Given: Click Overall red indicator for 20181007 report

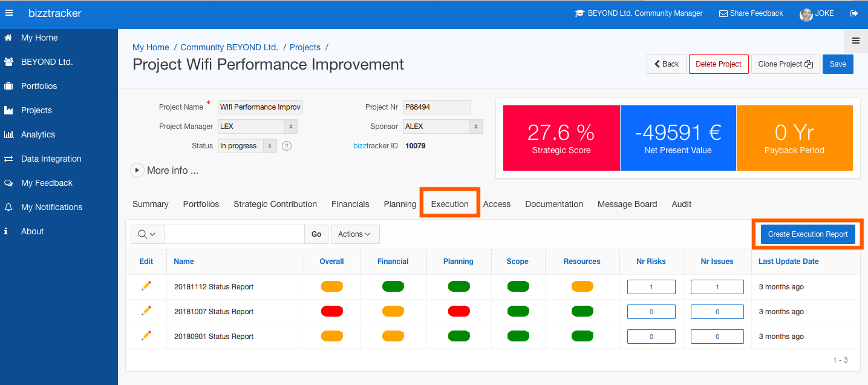Looking at the screenshot, I should point(332,311).
